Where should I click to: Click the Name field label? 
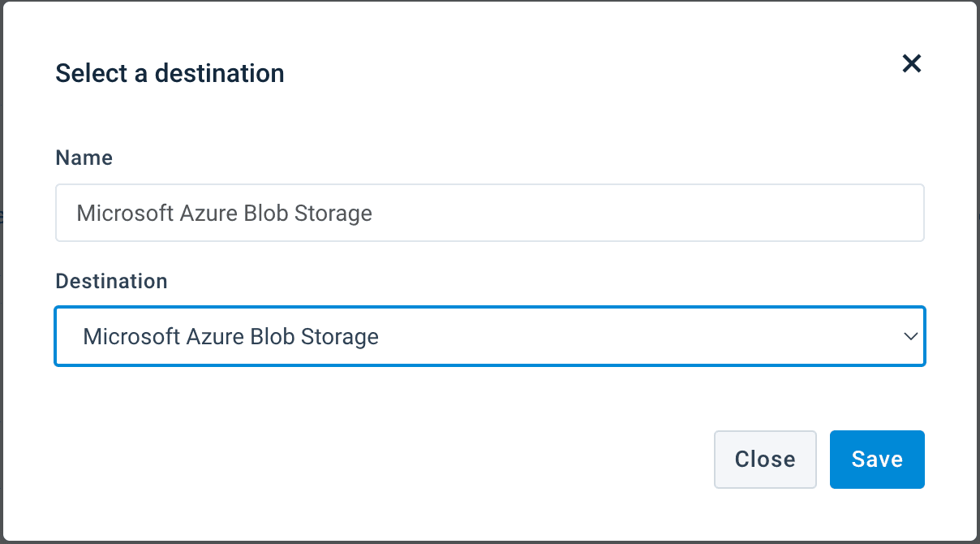pyautogui.click(x=84, y=158)
